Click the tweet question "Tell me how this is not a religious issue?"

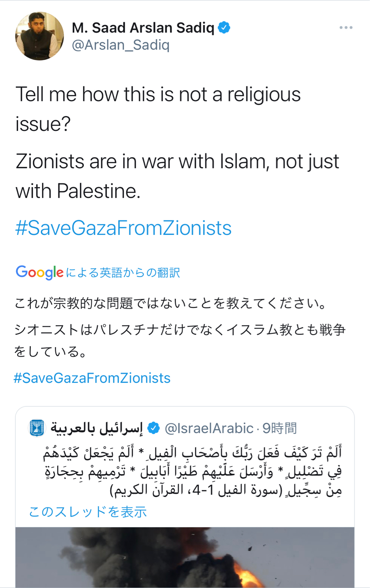158,109
